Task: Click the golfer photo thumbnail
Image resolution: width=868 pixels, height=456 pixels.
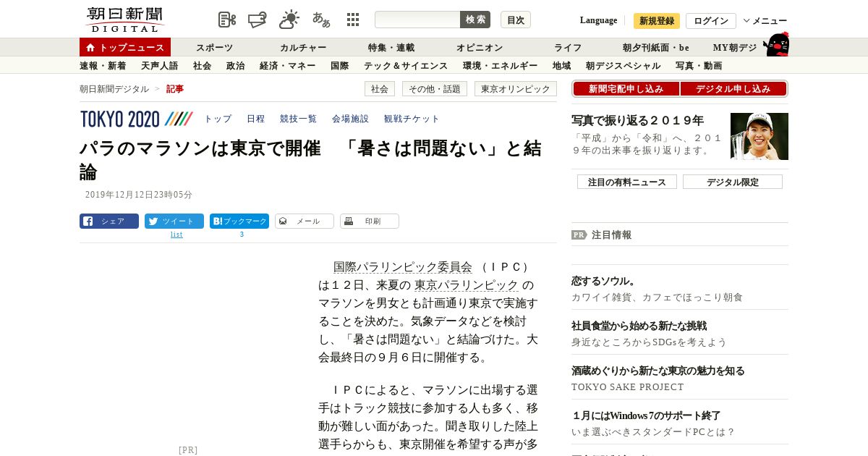Action: (759, 136)
